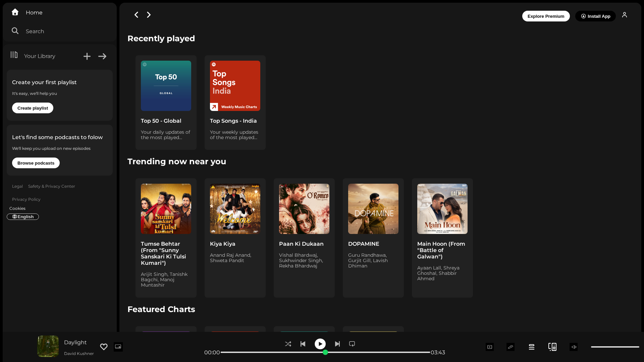Toggle repeat mode
This screenshot has width=644, height=362.
click(x=352, y=344)
